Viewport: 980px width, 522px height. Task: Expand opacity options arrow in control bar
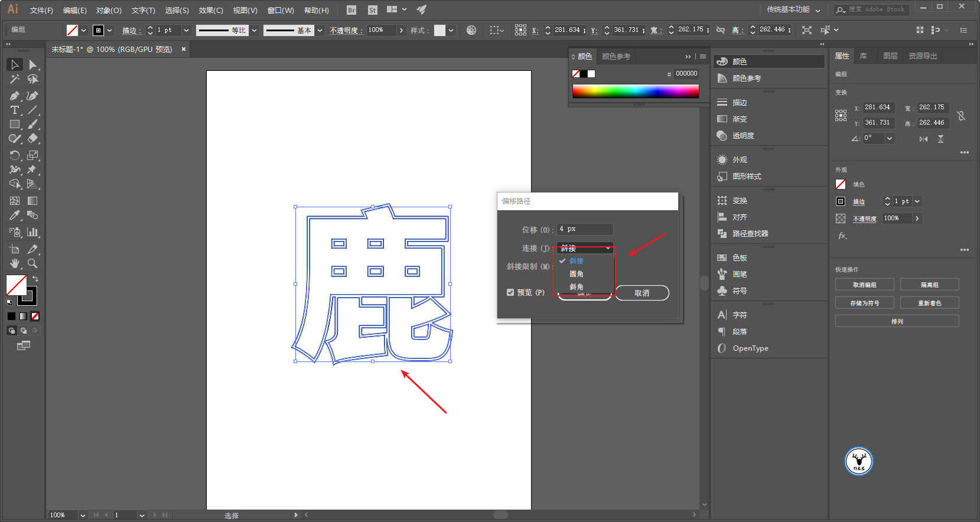402,30
